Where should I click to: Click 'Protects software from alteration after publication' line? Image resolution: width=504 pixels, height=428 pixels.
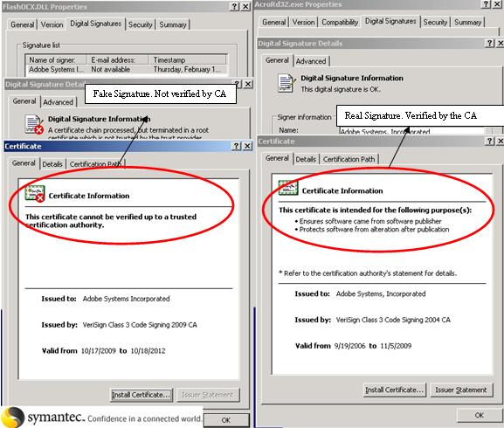[374, 230]
